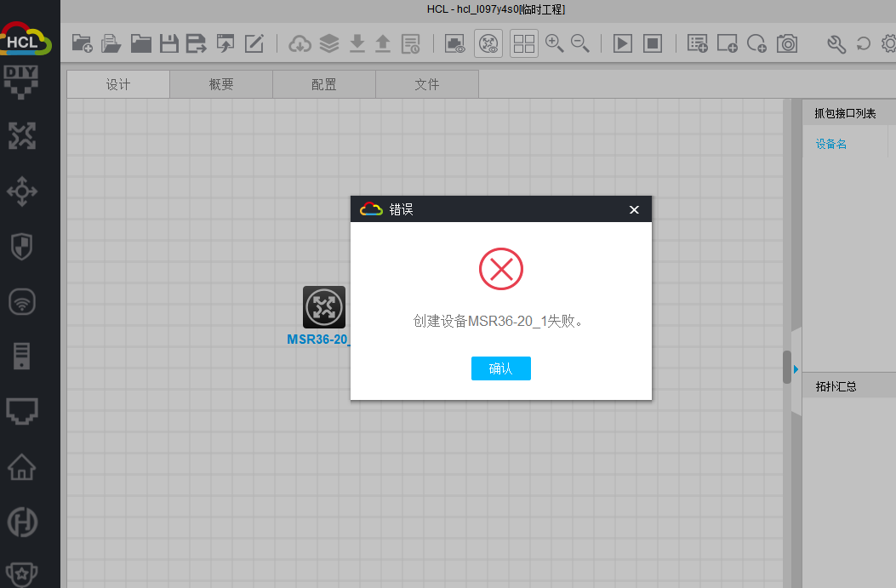Click the export window arrow icon
This screenshot has height=588, width=896.
tap(225, 43)
